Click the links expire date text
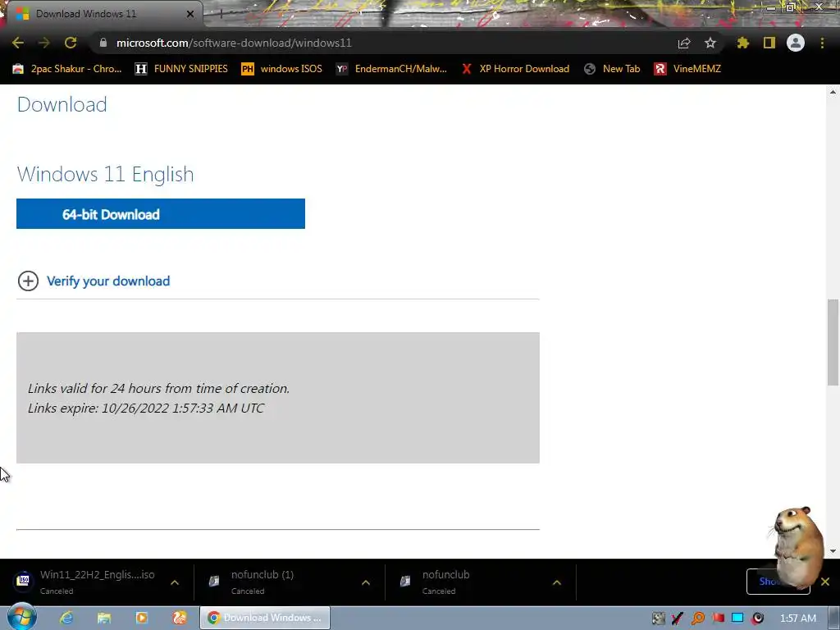The width and height of the screenshot is (840, 630). tap(146, 409)
